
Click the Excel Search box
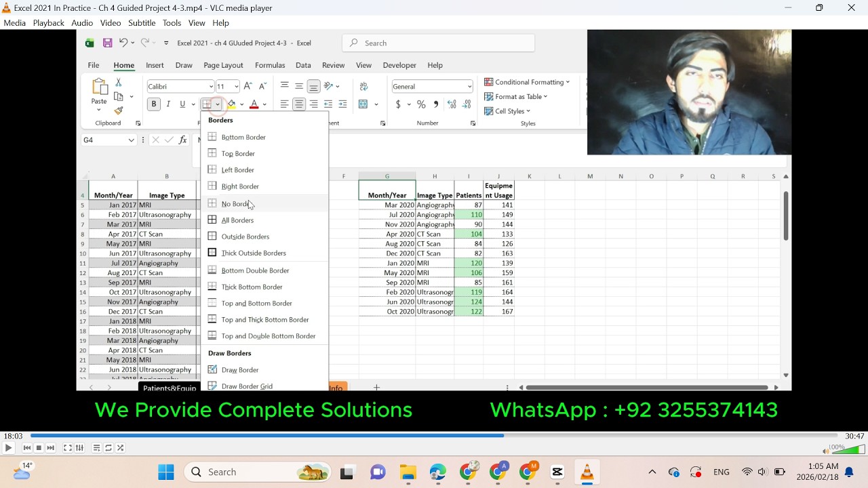[x=439, y=43]
